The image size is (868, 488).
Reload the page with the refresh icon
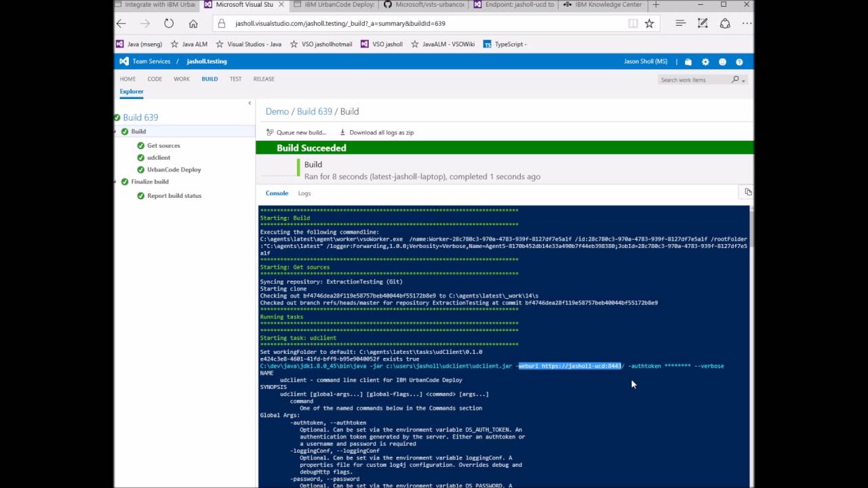(x=169, y=24)
